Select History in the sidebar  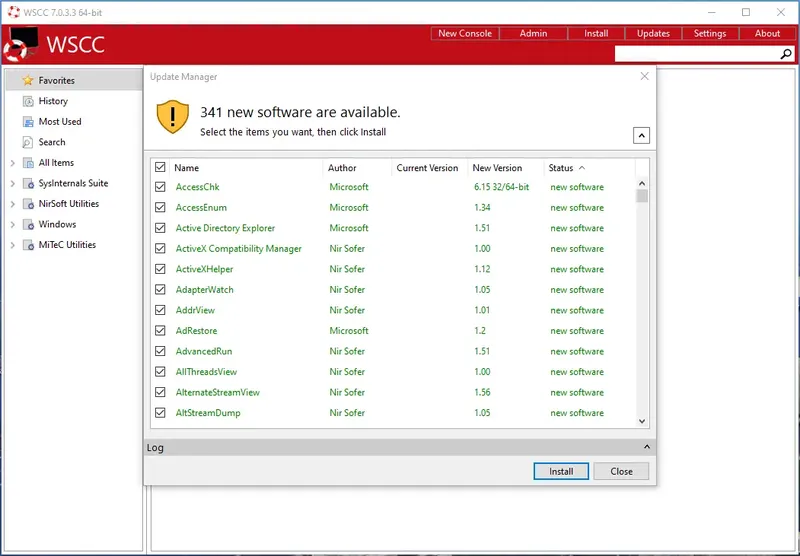(74, 101)
